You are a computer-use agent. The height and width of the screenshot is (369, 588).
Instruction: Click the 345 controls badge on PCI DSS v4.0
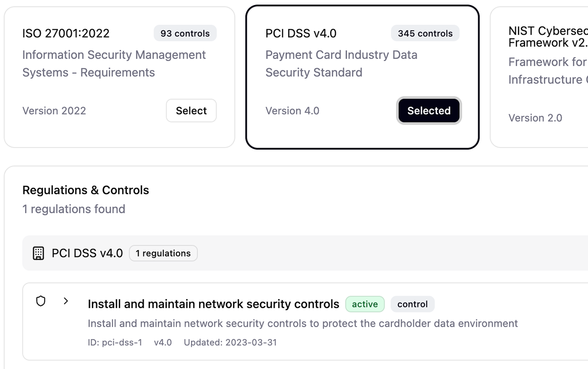click(425, 33)
